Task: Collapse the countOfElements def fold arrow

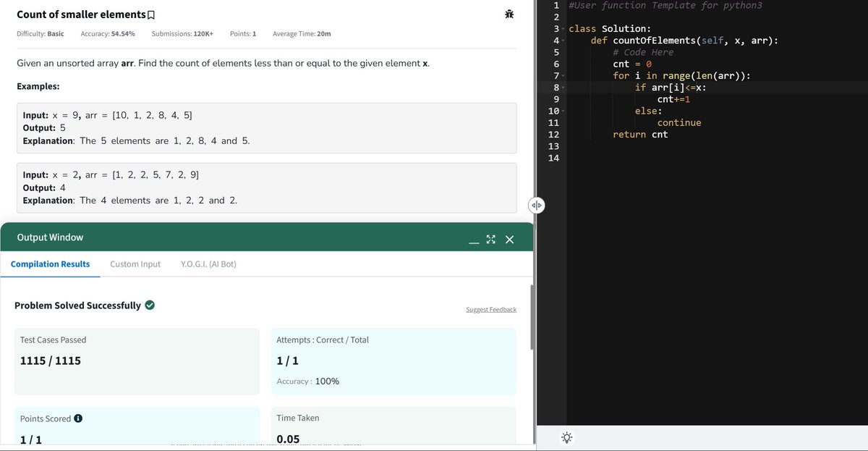Action: [563, 41]
